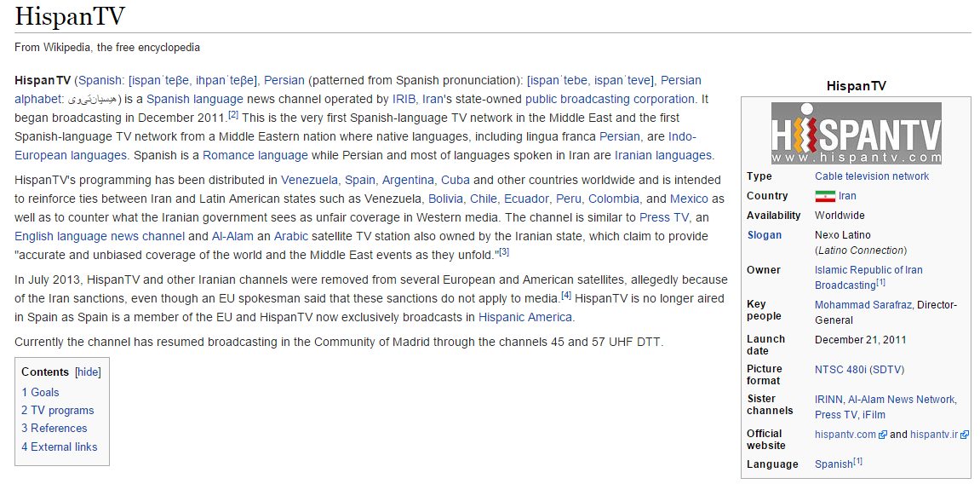Click external link icon next to hispantv.com
Image resolution: width=980 pixels, height=484 pixels.
[882, 435]
